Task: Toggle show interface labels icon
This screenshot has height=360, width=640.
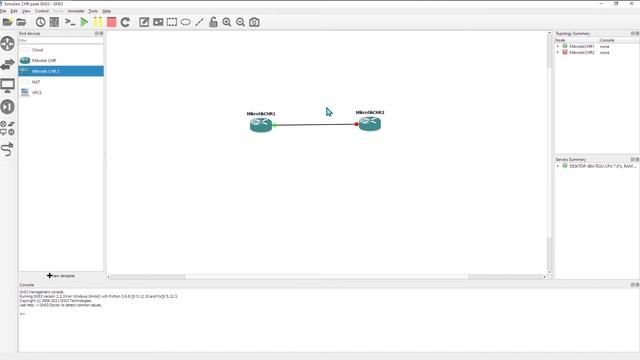Action: pos(54,22)
